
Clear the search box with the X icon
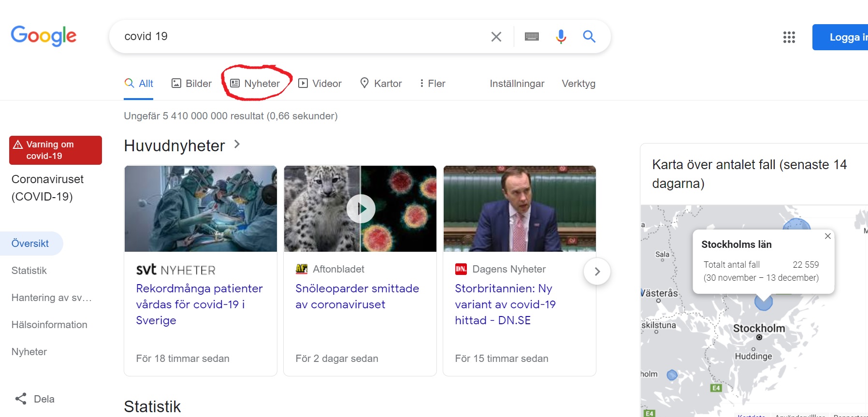(x=496, y=37)
